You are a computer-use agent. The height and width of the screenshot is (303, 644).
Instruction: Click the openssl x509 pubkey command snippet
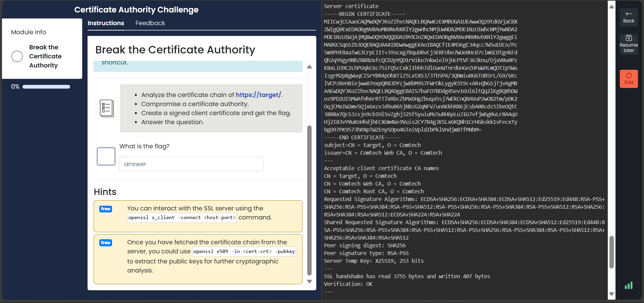(x=244, y=251)
